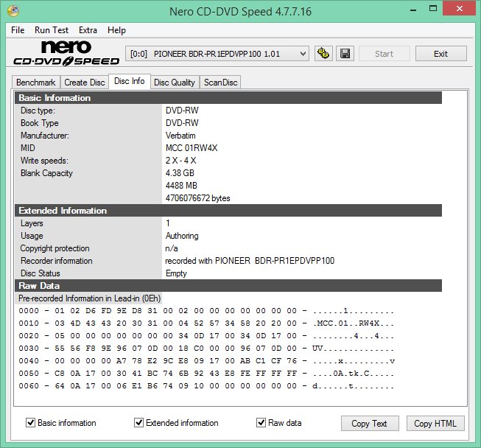Click the Blank Capacity label

click(x=46, y=173)
